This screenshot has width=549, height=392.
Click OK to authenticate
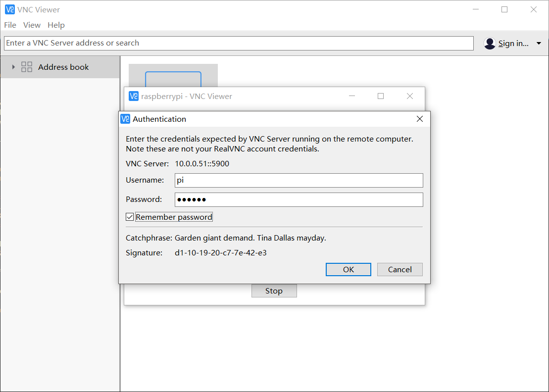pyautogui.click(x=349, y=269)
